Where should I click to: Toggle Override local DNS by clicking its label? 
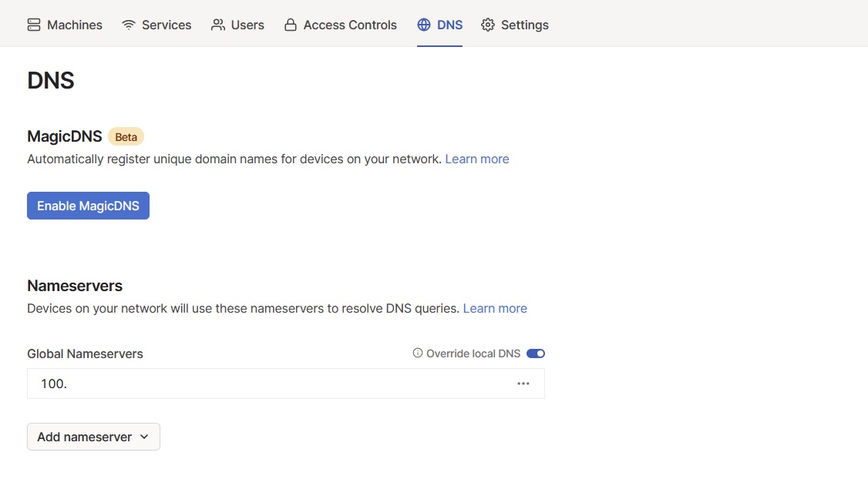point(473,353)
